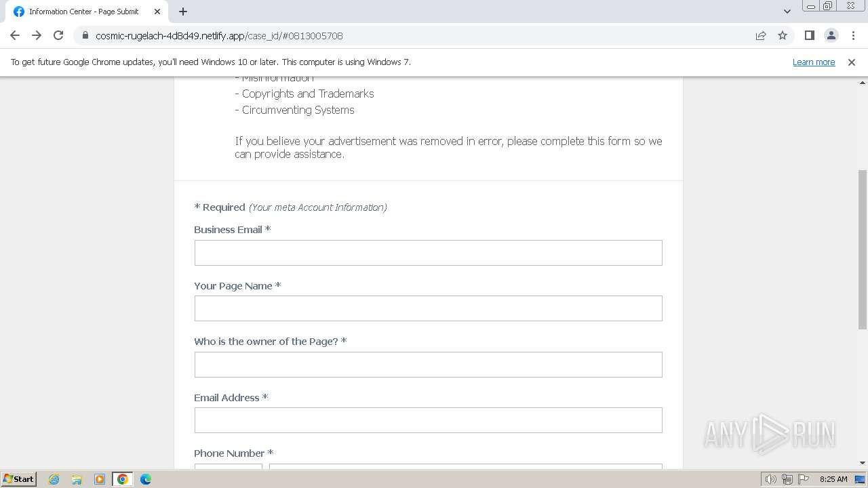
Task: Click the page vertical scrollbar thumb
Action: (x=862, y=249)
